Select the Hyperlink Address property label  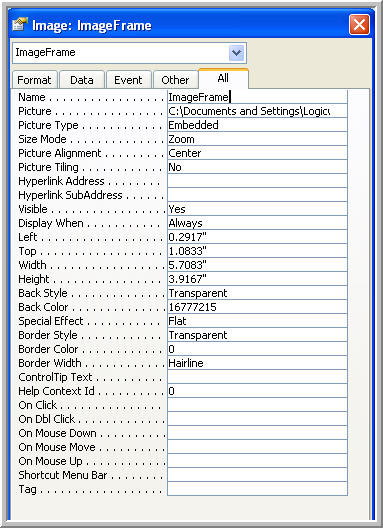pos(61,181)
